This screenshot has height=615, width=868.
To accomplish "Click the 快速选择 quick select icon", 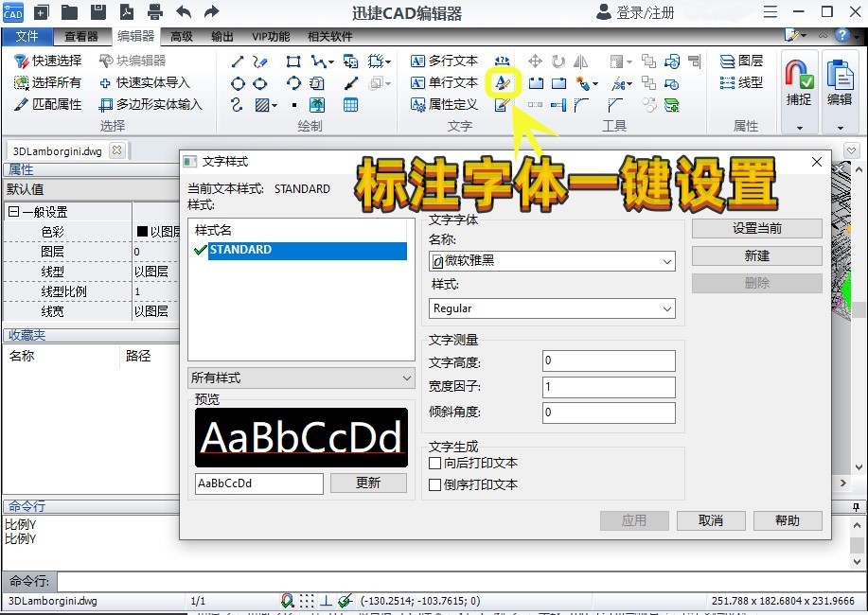I will click(x=23, y=61).
